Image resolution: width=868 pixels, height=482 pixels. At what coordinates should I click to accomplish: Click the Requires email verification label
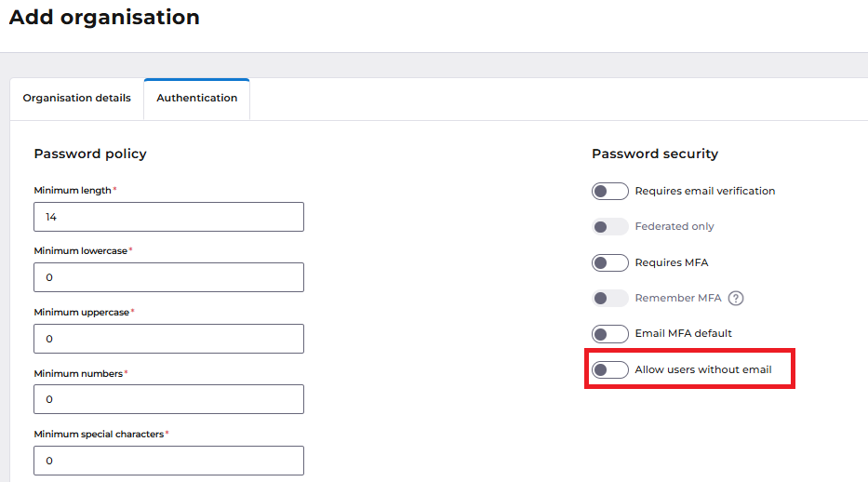pyautogui.click(x=704, y=191)
